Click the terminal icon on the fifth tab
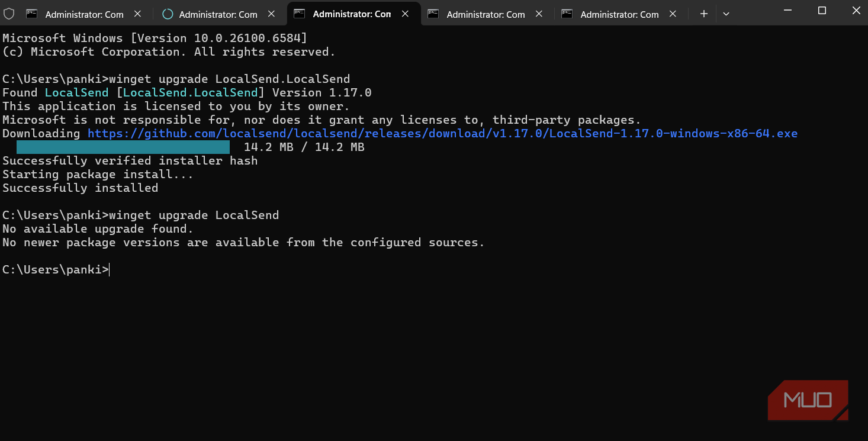The height and width of the screenshot is (441, 868). click(x=567, y=14)
